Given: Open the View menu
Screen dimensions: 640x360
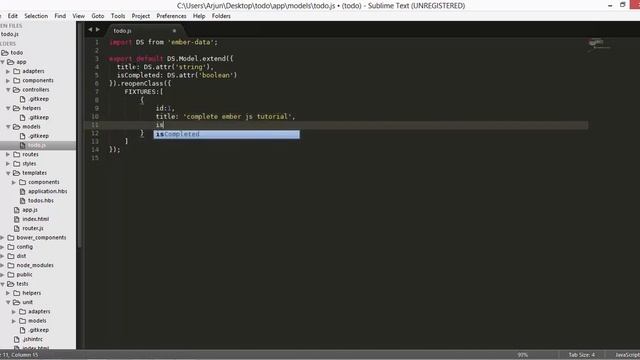Looking at the screenshot, I should (78, 16).
